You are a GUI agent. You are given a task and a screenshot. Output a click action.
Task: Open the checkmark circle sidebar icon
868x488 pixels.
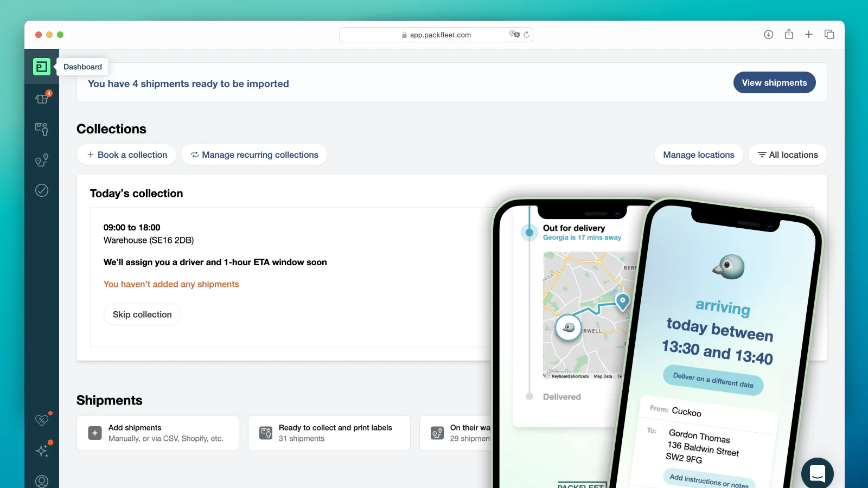coord(42,190)
